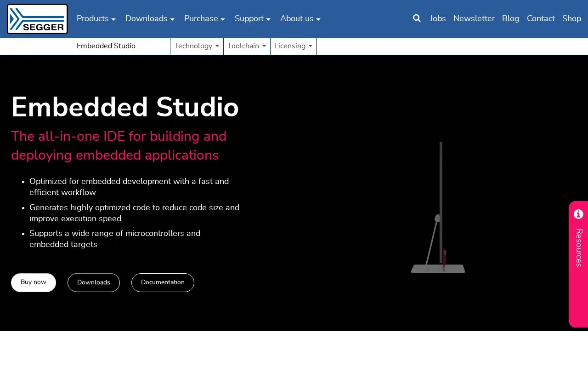The height and width of the screenshot is (368, 588).
Task: Go to the Jobs page
Action: [x=438, y=18]
